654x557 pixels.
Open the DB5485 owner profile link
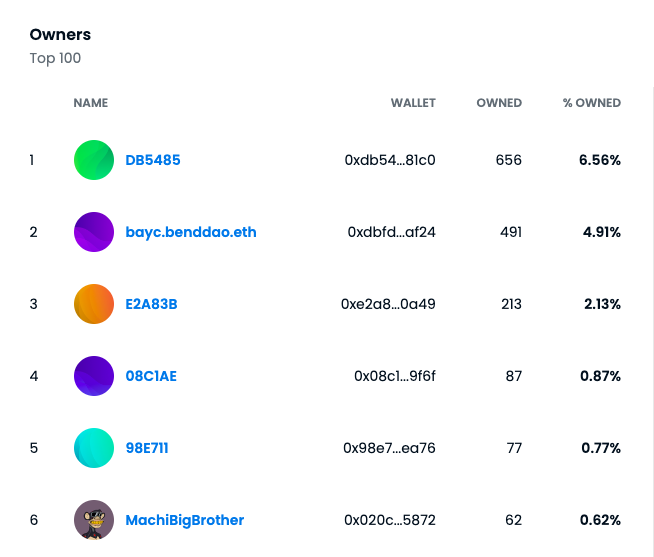(x=153, y=160)
